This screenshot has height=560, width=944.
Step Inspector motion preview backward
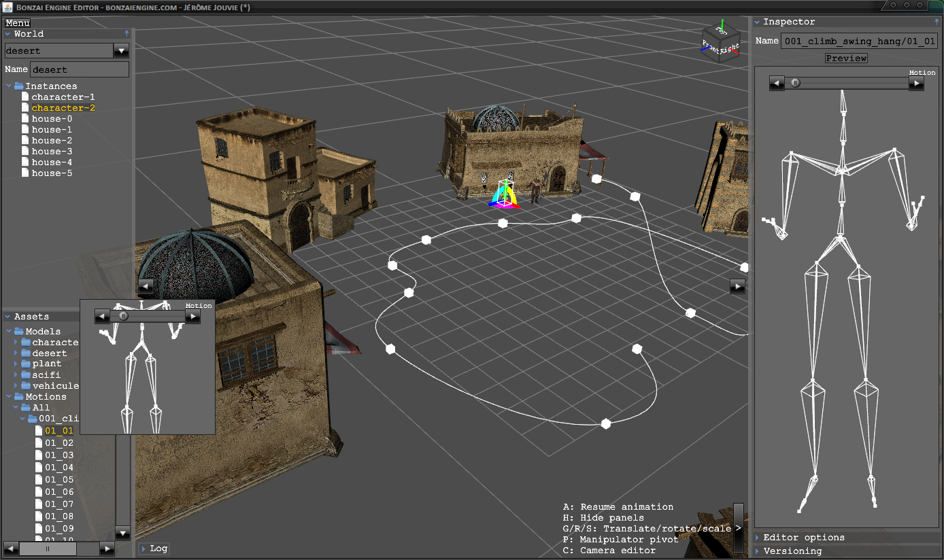(x=777, y=84)
